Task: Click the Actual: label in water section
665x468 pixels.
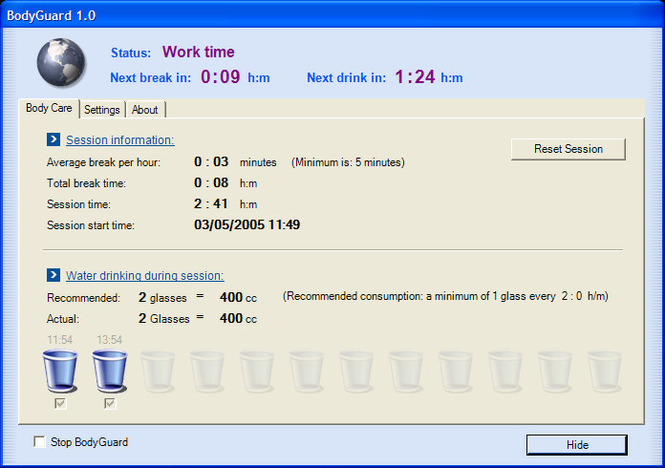Action: [63, 319]
